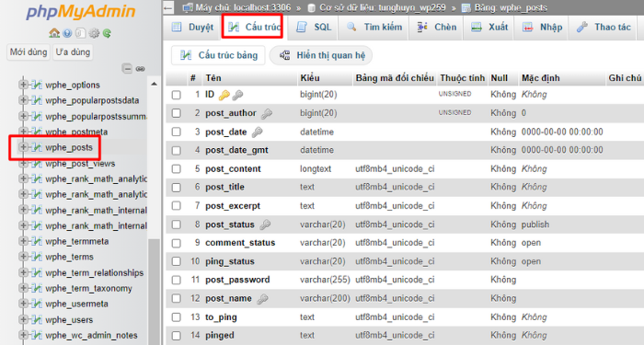Image resolution: width=644 pixels, height=345 pixels.
Task: Open the Nhập import tab
Action: pyautogui.click(x=541, y=28)
